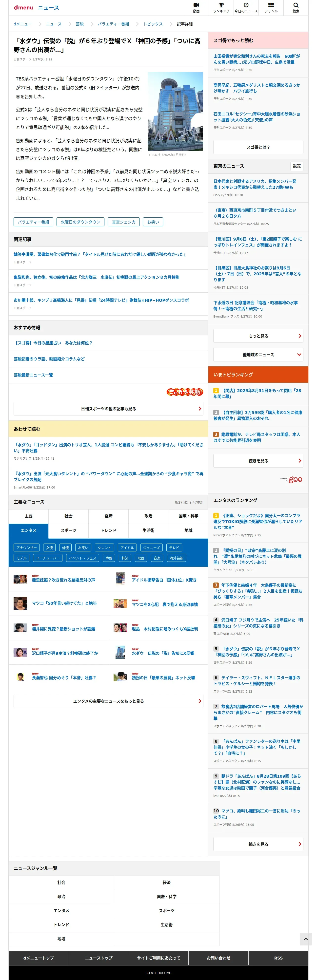Open エンタメの主要なニュースをもっと見る

[108, 701]
